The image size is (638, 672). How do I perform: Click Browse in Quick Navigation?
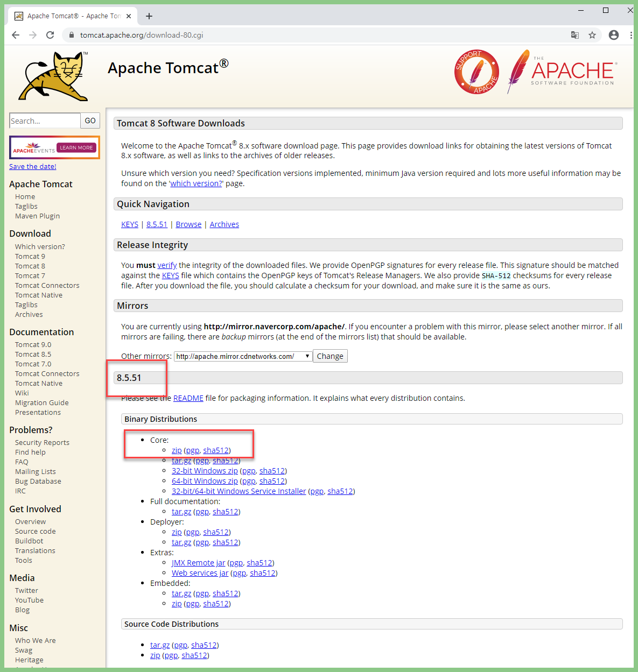coord(188,224)
